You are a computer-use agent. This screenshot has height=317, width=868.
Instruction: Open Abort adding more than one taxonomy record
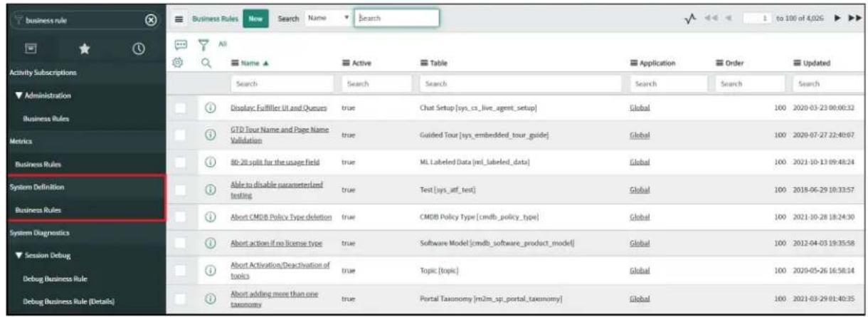[275, 298]
